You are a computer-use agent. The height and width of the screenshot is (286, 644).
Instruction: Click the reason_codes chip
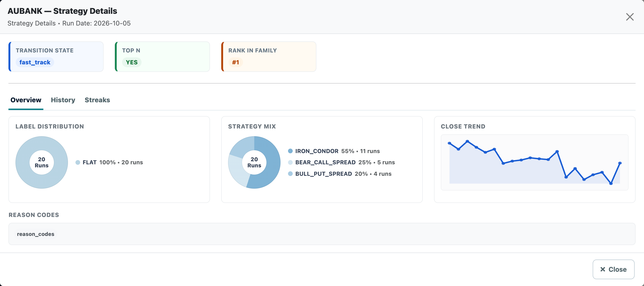pyautogui.click(x=35, y=234)
